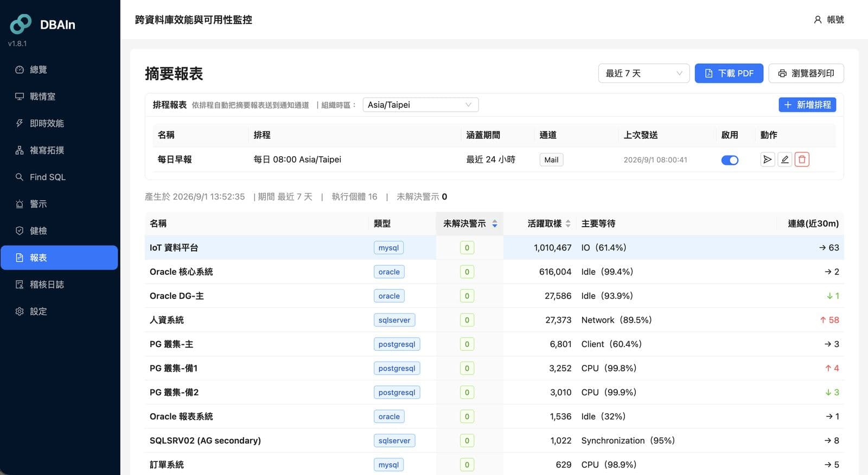Open Asia/Taipei timezone dropdown
The image size is (868, 475).
pyautogui.click(x=420, y=105)
